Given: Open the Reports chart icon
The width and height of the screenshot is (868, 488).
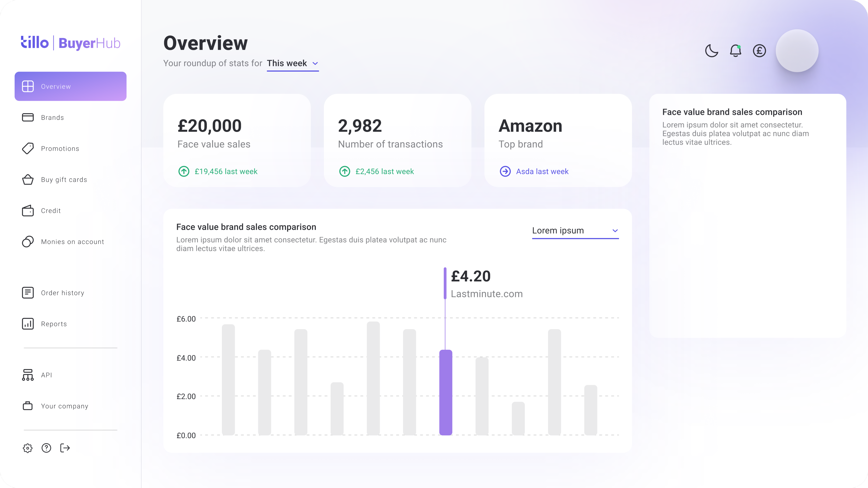Looking at the screenshot, I should coord(28,324).
